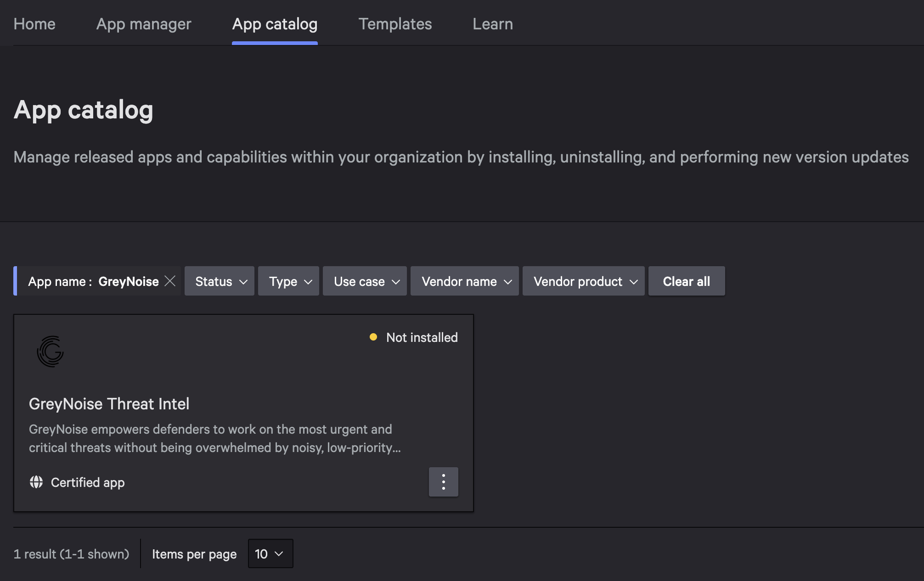The height and width of the screenshot is (581, 924).
Task: Click the App name GreyNoise filter chip
Action: point(93,281)
